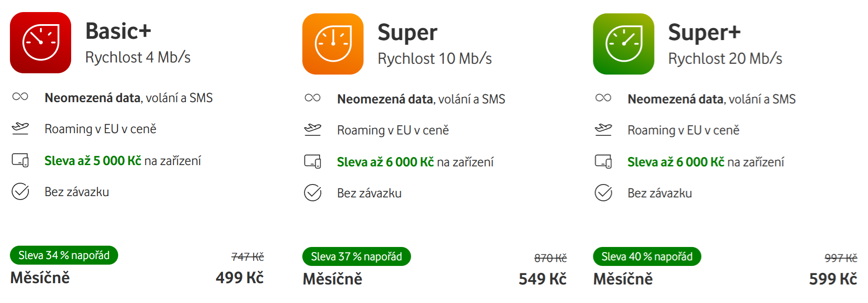This screenshot has height=303, width=868.
Task: Click the Bez závazku checkmark icon under Basic+
Action: click(x=20, y=191)
